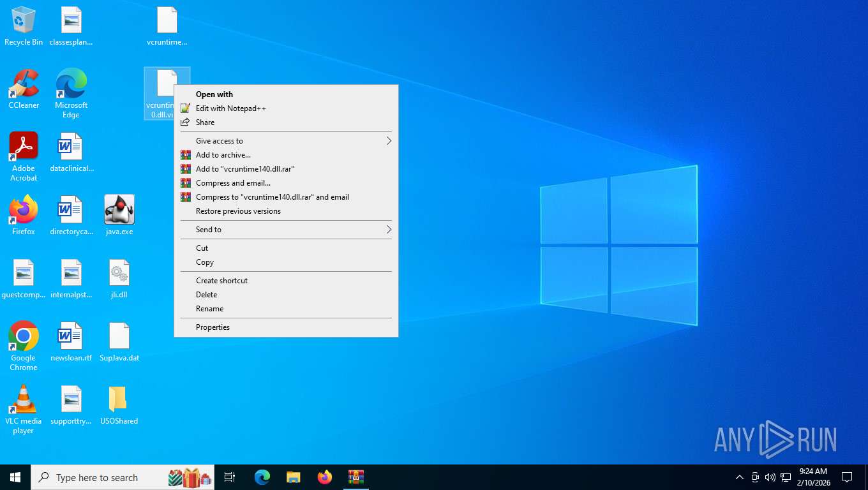Screen dimensions: 868x490
Task: Choose Compress and email...
Action: [286, 183]
